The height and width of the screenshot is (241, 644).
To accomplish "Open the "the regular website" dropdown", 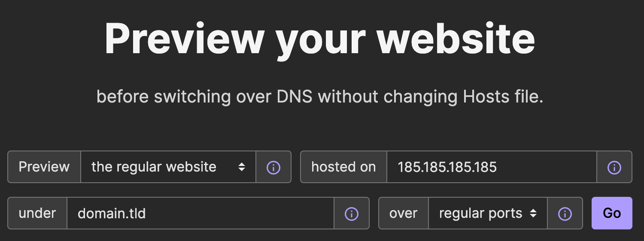I will pyautogui.click(x=167, y=167).
